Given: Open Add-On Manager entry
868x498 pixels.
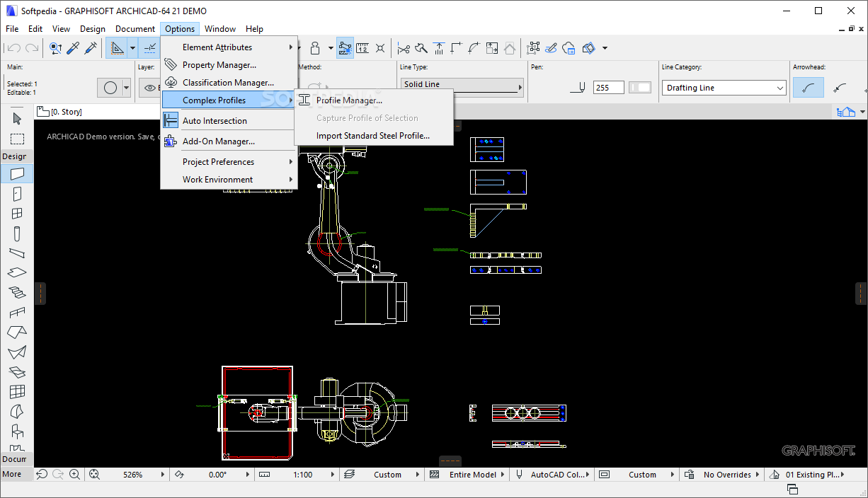Looking at the screenshot, I should (229, 141).
